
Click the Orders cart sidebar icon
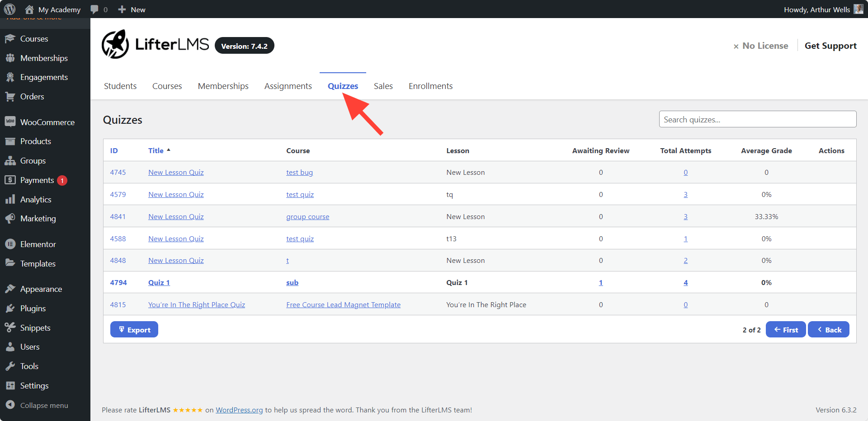[x=10, y=97]
